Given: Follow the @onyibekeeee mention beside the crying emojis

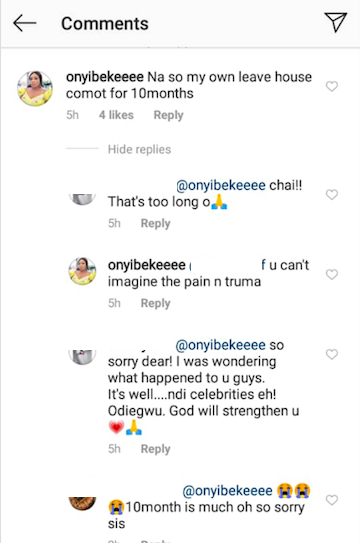Looking at the screenshot, I should (227, 491).
